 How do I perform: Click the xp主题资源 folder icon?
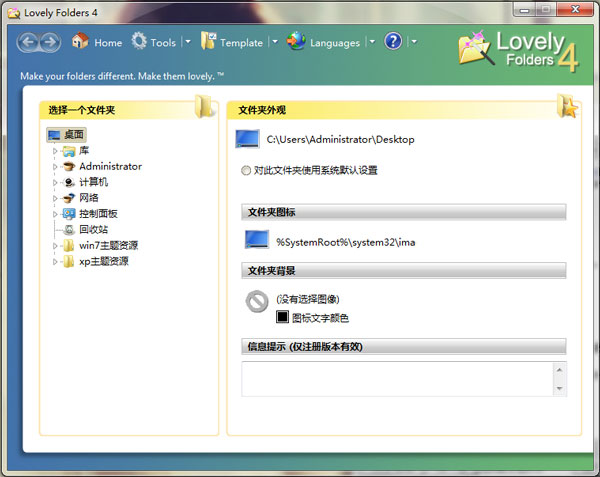pos(69,261)
